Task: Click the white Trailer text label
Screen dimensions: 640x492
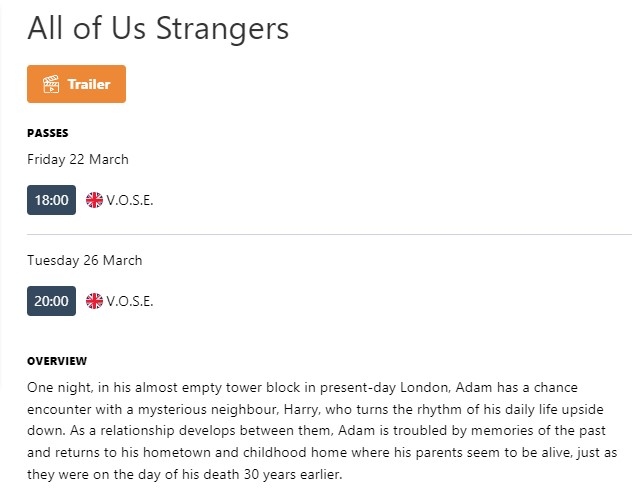Action: (x=89, y=84)
